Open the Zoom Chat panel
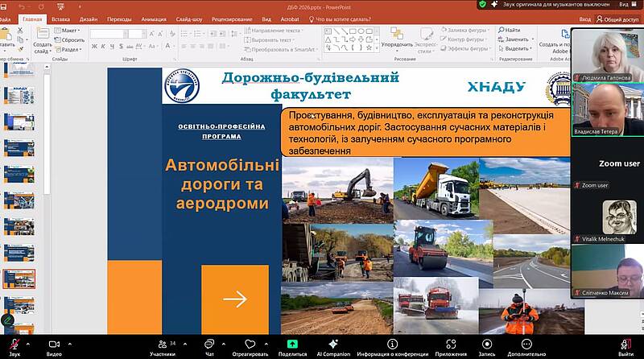The image size is (644, 359). (209, 344)
